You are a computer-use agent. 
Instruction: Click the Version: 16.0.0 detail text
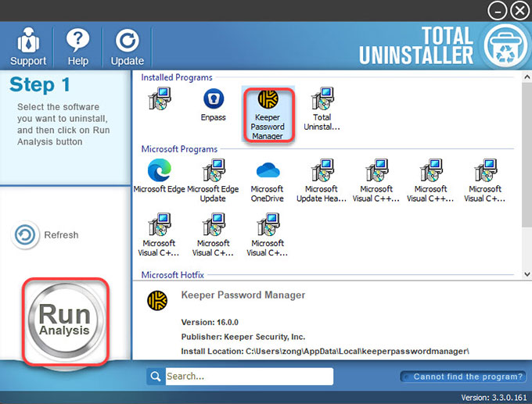(210, 322)
